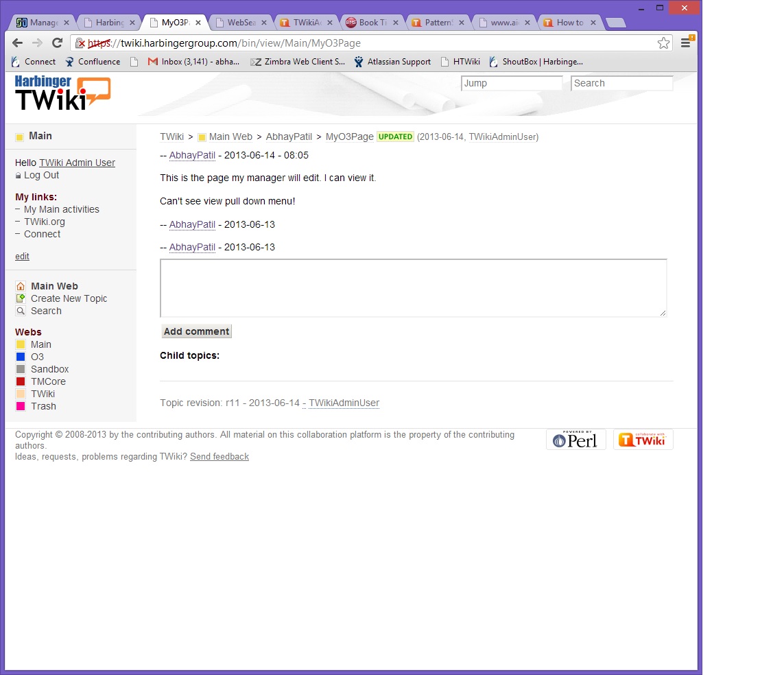
Task: Click the sidebar Search magnifier icon
Action: pyautogui.click(x=21, y=311)
